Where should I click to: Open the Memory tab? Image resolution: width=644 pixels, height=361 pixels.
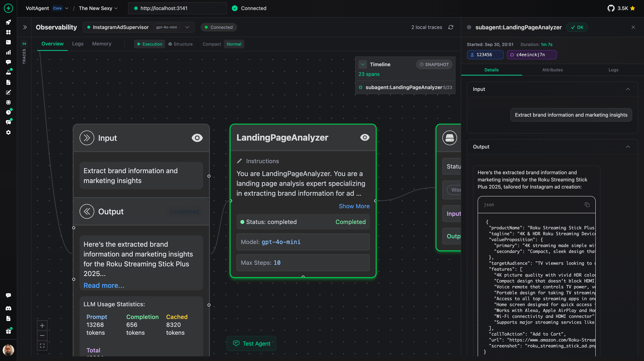[101, 44]
